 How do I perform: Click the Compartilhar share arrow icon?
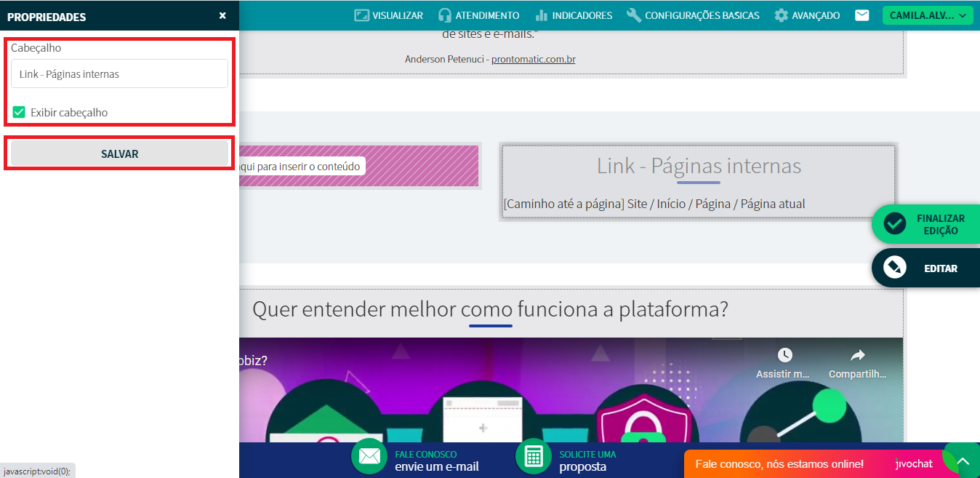[857, 355]
